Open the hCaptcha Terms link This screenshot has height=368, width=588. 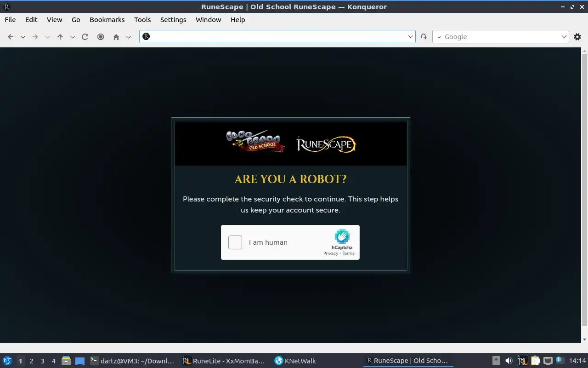349,253
